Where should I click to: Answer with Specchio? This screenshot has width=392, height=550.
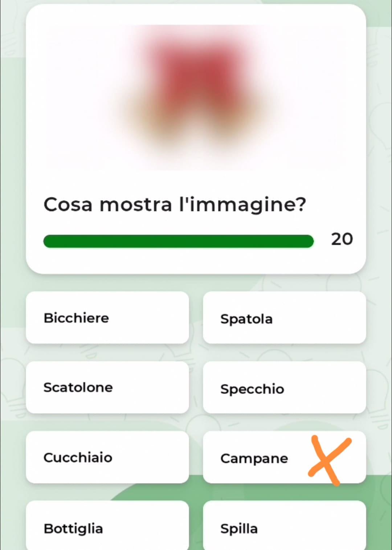284,388
